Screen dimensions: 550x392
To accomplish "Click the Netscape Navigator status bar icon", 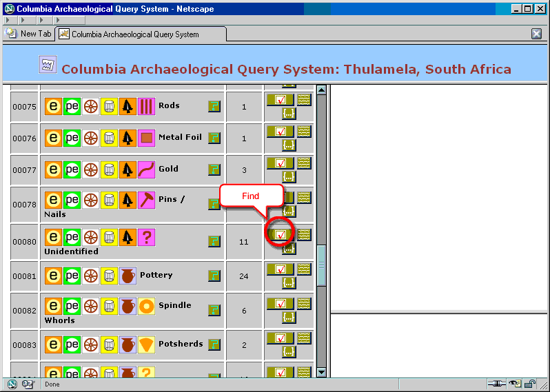I will (x=12, y=384).
